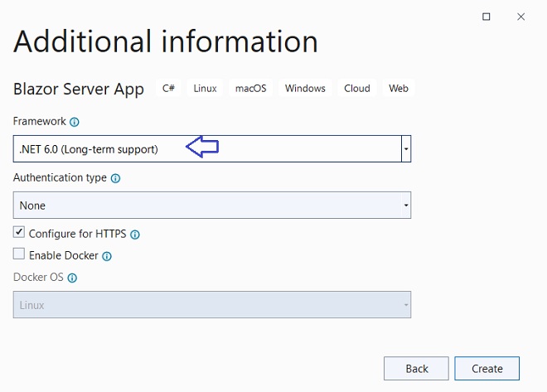Image resolution: width=547 pixels, height=392 pixels.
Task: Click the disabled Docker OS Linux dropdown
Action: (212, 305)
